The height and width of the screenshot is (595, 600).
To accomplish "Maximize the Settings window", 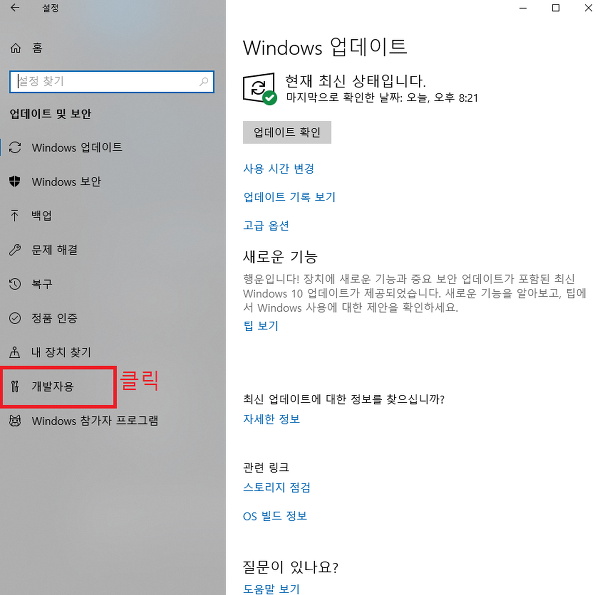I will (556, 8).
